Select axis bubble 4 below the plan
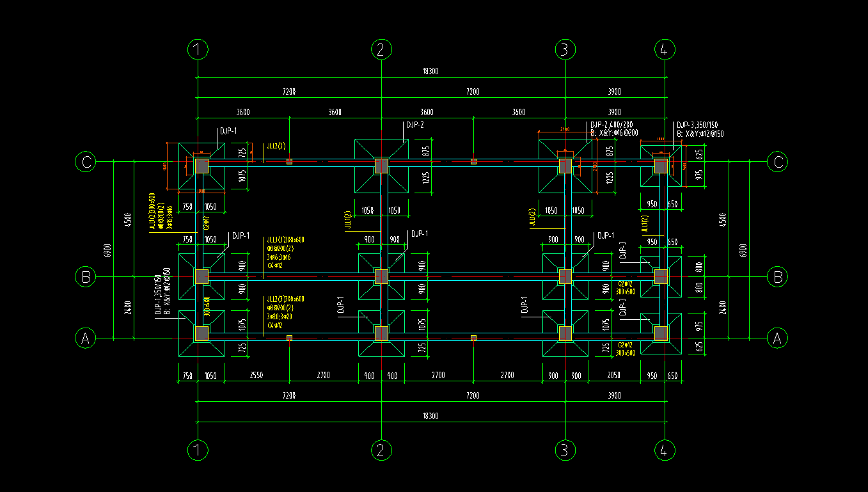 (x=665, y=450)
